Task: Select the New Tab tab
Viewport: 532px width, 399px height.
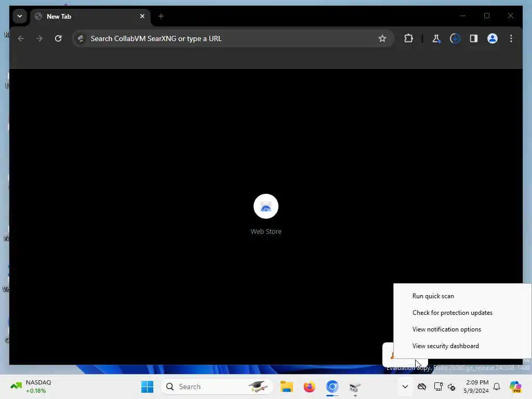Action: pyautogui.click(x=90, y=16)
